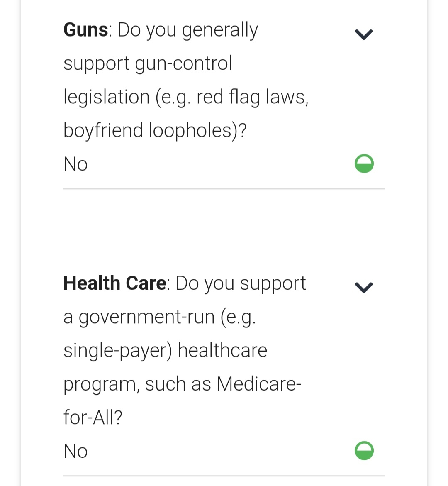
Task: Click the "for-All?" text
Action: pos(93,418)
